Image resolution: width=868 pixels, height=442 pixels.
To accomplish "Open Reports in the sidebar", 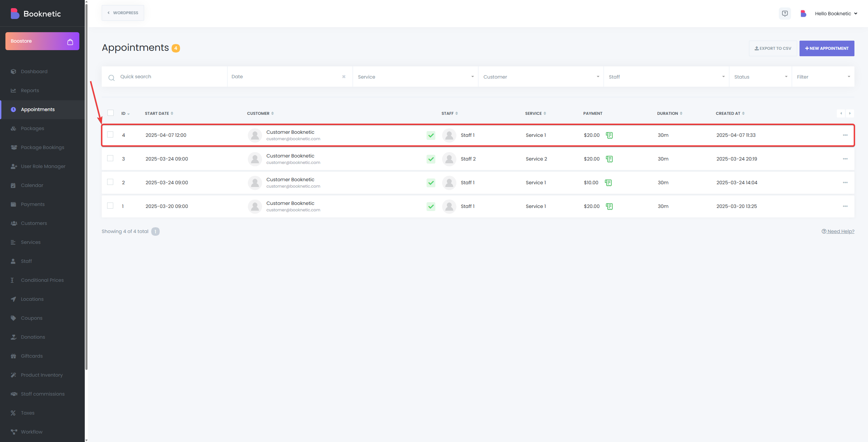I will click(42, 90).
